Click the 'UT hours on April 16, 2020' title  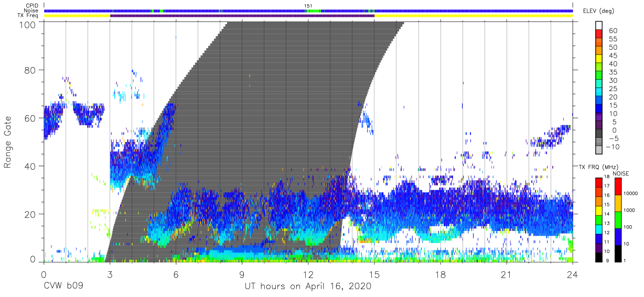tap(308, 287)
